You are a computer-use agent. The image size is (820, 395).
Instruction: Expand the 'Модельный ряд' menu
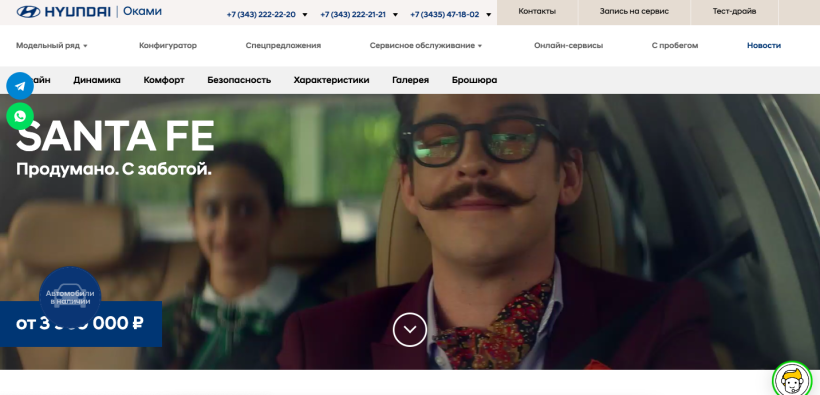point(52,46)
